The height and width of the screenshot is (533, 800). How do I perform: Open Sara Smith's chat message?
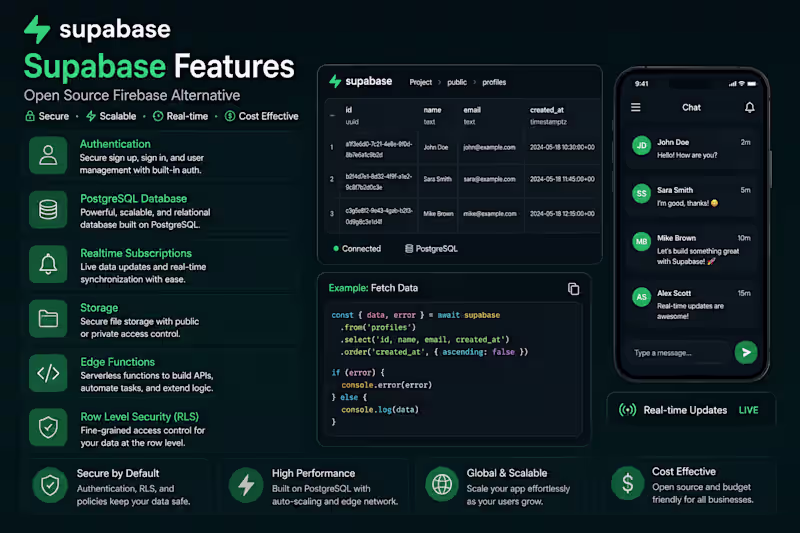click(691, 196)
